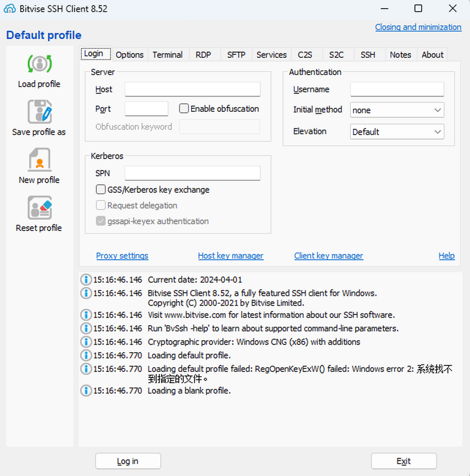
Task: Click info icon beside Loading a blank profile
Action: tap(86, 391)
